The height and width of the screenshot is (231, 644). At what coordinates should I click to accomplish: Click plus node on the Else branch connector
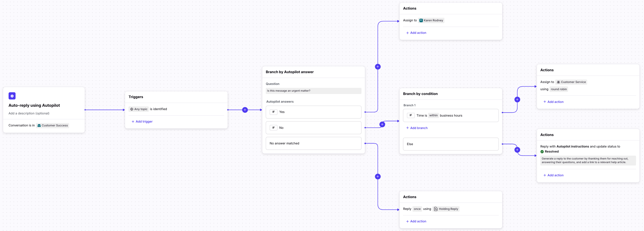tap(517, 150)
